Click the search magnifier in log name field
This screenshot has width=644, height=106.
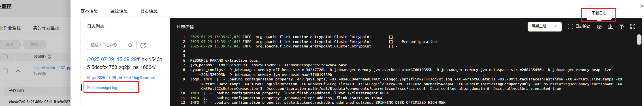(x=130, y=45)
